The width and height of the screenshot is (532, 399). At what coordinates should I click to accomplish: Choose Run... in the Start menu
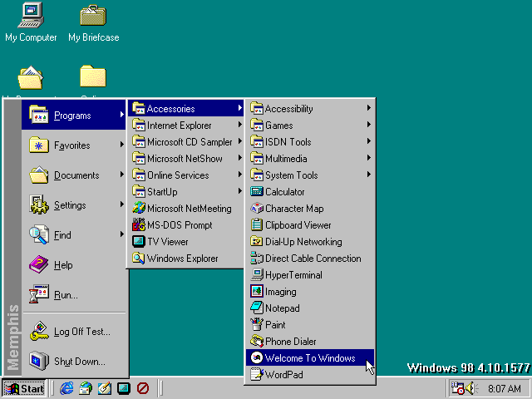pos(74,294)
